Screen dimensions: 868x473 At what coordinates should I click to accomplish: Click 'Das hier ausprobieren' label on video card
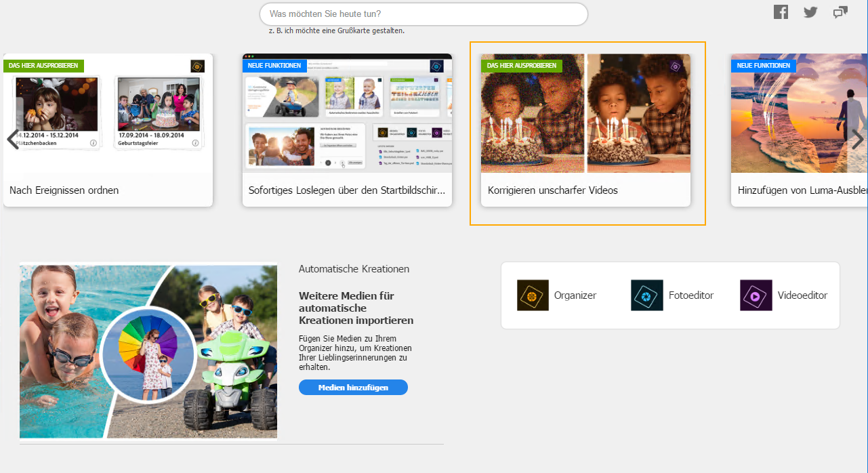522,66
